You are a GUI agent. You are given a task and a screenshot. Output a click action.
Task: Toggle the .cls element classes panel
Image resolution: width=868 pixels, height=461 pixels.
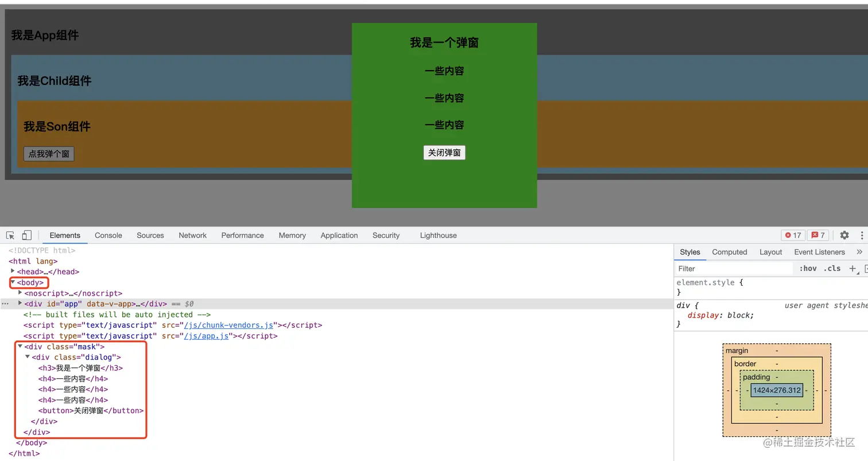coord(832,268)
